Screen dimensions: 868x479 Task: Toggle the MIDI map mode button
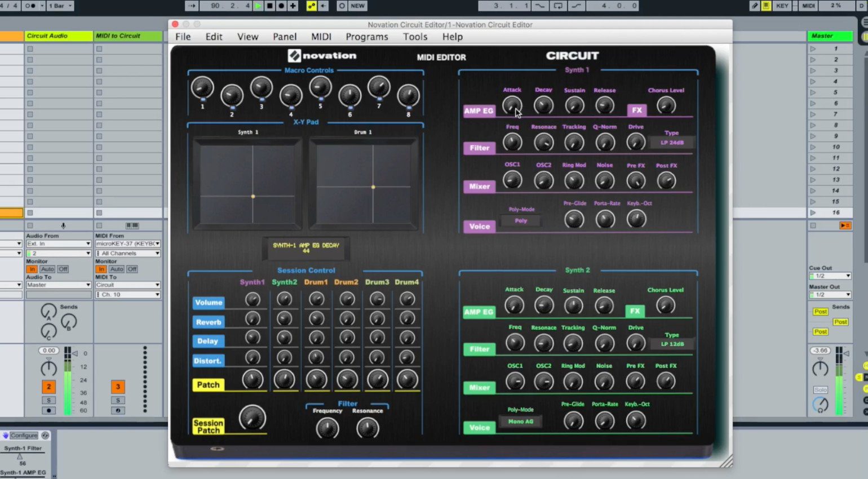[x=808, y=6]
